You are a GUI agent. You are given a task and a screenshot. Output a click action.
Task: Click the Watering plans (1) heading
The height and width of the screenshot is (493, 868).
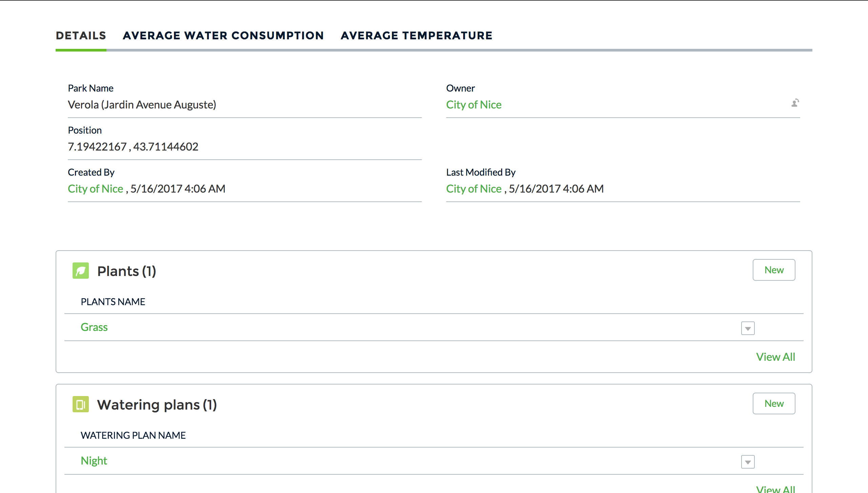157,405
